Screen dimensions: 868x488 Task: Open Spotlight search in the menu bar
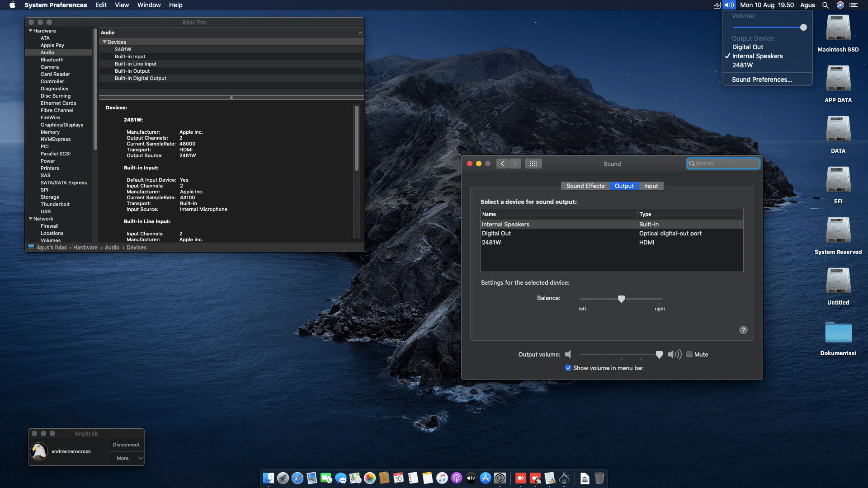[x=826, y=5]
